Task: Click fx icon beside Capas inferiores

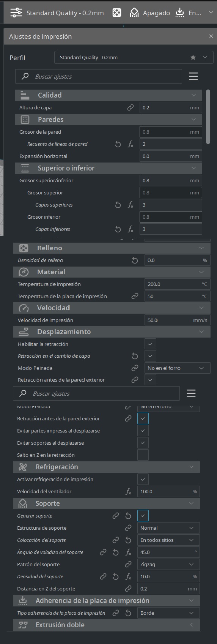Action: point(131,229)
